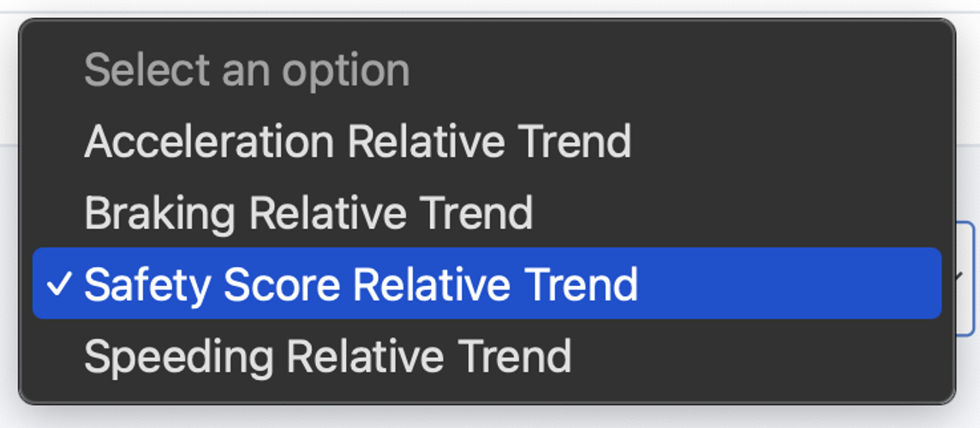Set the trend to Speeding Relative
980x428 pixels.
[487, 355]
